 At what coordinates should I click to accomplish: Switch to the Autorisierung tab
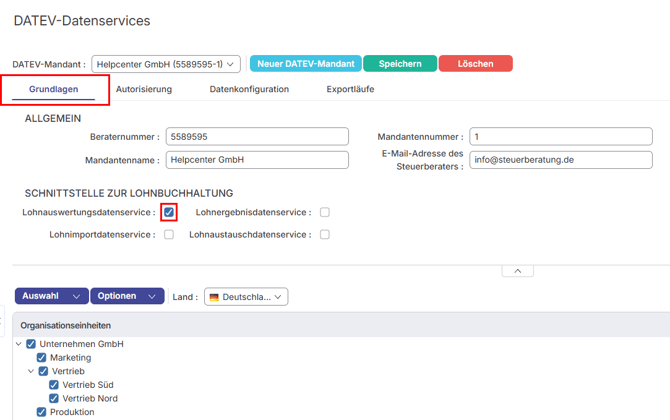click(x=144, y=89)
